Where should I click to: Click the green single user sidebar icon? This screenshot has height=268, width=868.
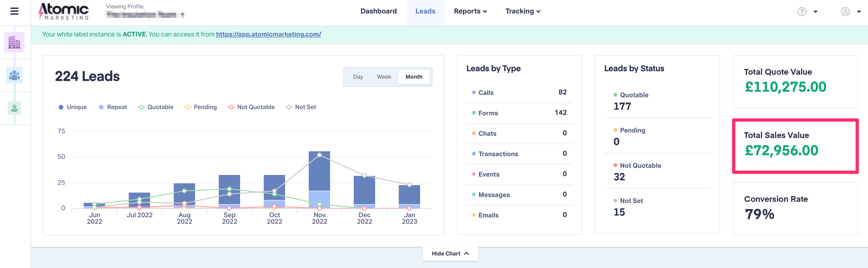pos(14,108)
